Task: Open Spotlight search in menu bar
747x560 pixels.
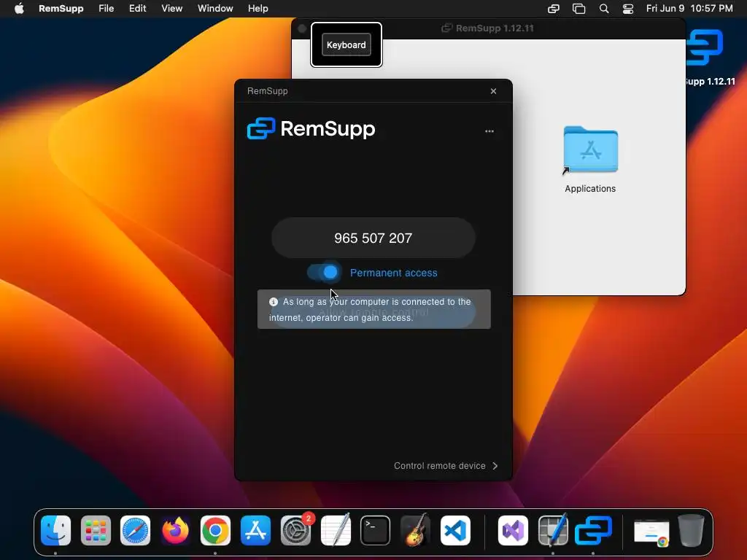Action: pyautogui.click(x=603, y=9)
